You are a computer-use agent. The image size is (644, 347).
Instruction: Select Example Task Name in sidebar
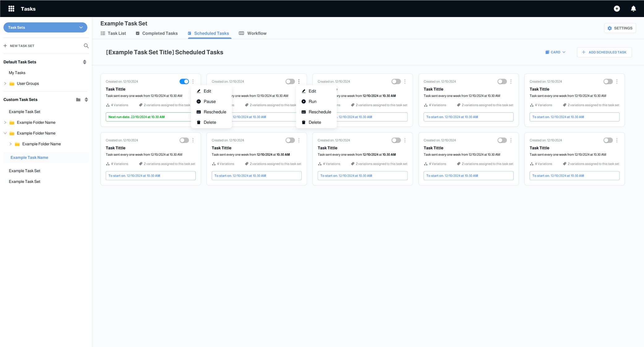click(x=29, y=158)
